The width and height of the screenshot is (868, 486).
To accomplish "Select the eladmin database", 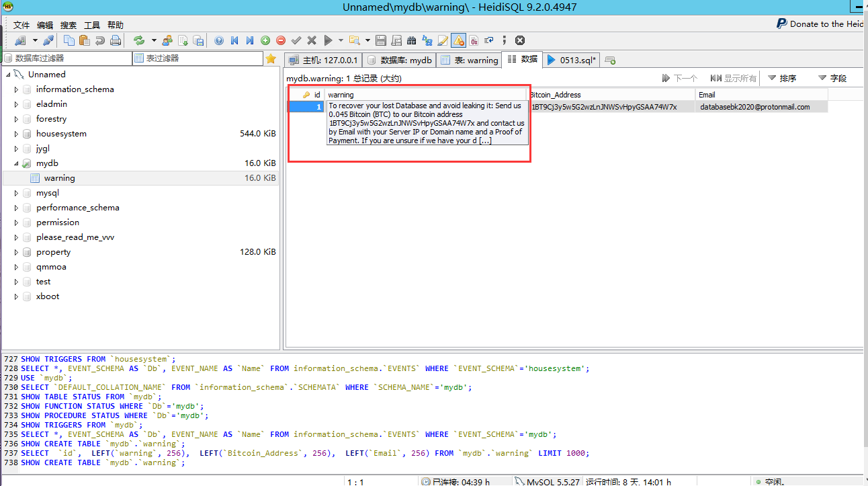I will pos(52,104).
